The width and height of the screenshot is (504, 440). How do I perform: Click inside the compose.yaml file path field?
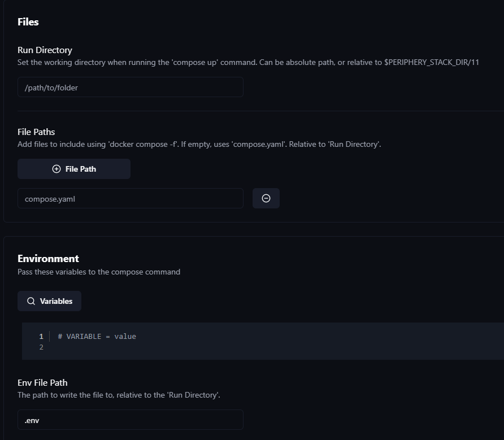click(x=130, y=198)
